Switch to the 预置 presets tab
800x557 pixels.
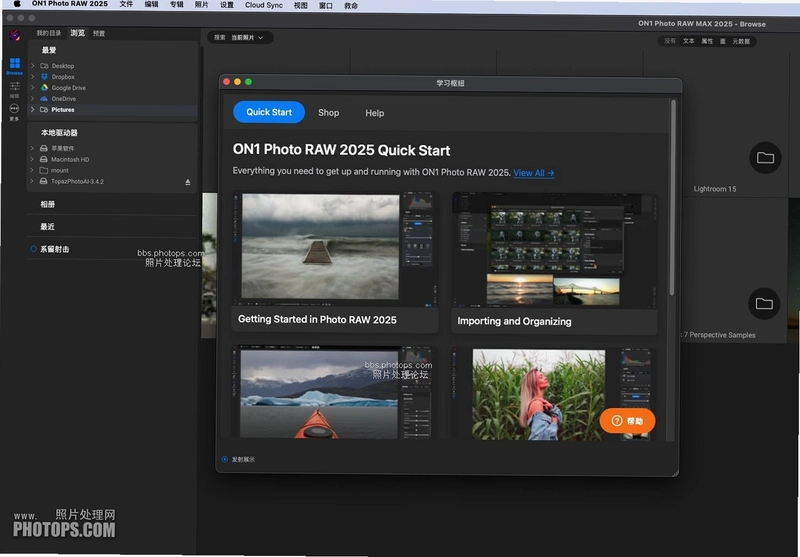coord(99,33)
